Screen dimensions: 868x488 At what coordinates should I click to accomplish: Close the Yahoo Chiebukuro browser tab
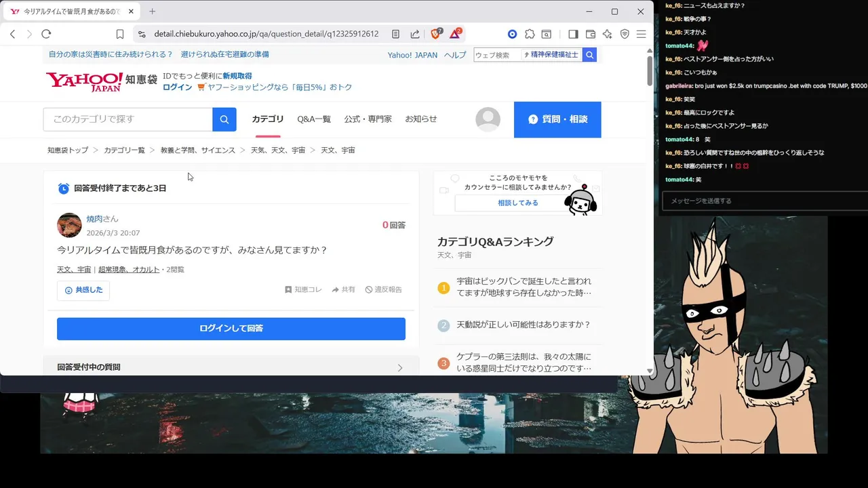(x=131, y=12)
